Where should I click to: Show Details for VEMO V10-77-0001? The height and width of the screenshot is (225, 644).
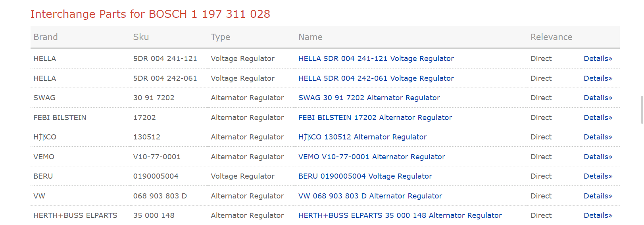point(598,157)
